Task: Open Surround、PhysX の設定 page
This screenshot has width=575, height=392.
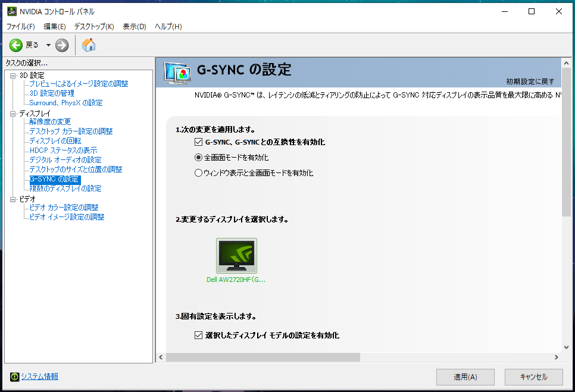Action: pyautogui.click(x=66, y=103)
